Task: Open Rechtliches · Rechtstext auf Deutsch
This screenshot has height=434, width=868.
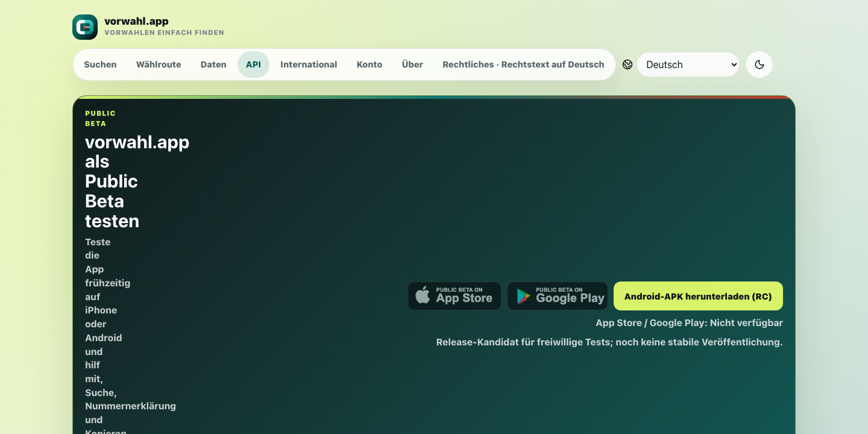Action: [x=523, y=64]
